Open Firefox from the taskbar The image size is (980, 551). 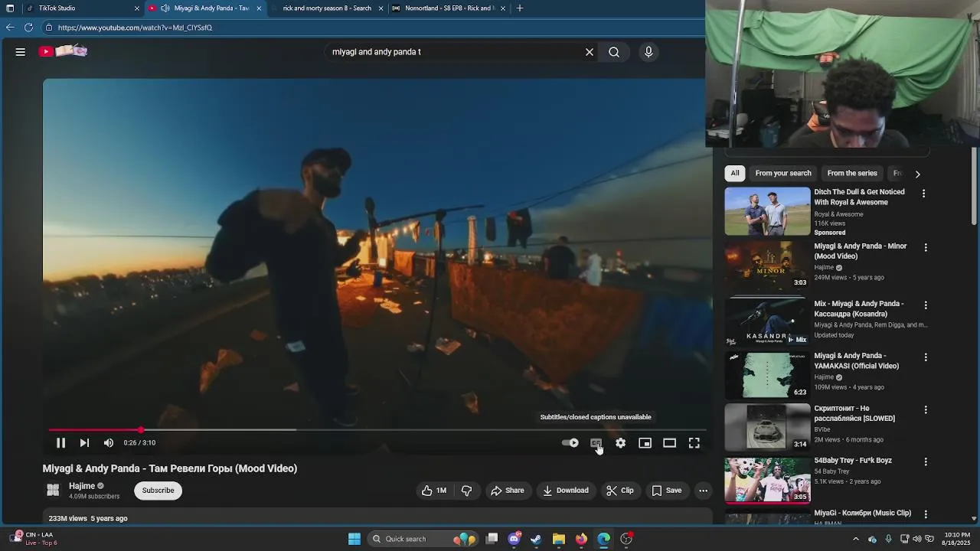pyautogui.click(x=581, y=539)
